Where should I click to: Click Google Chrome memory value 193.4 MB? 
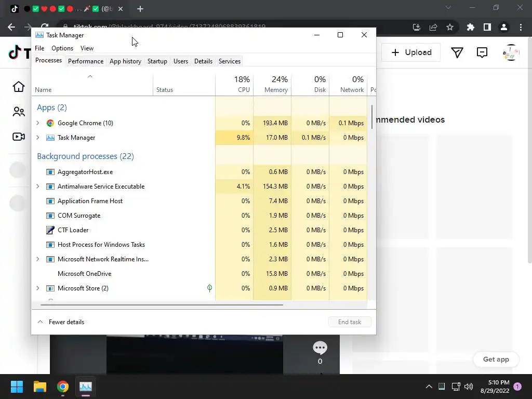click(275, 123)
